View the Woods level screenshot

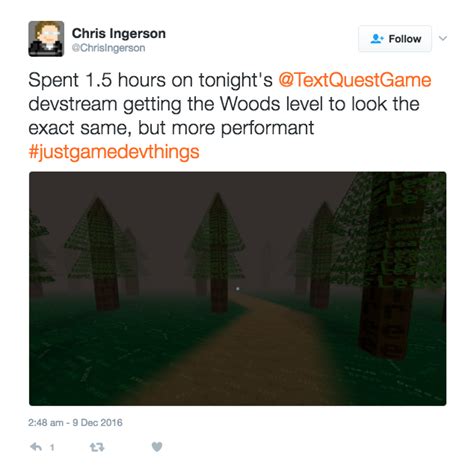(238, 289)
